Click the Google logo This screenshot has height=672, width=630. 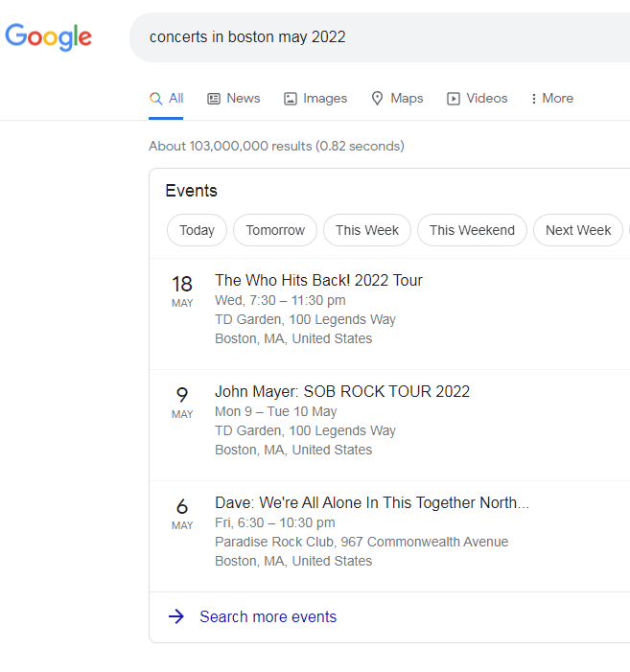[x=49, y=37]
